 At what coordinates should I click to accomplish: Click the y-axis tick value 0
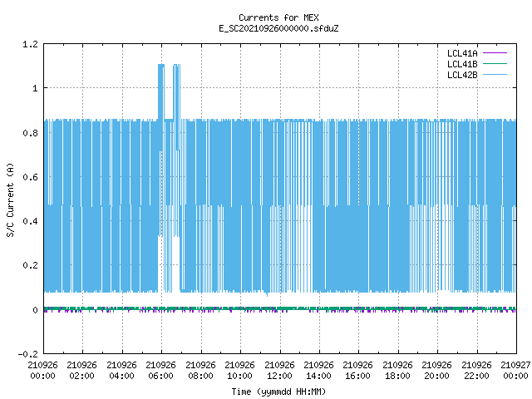[x=35, y=310]
